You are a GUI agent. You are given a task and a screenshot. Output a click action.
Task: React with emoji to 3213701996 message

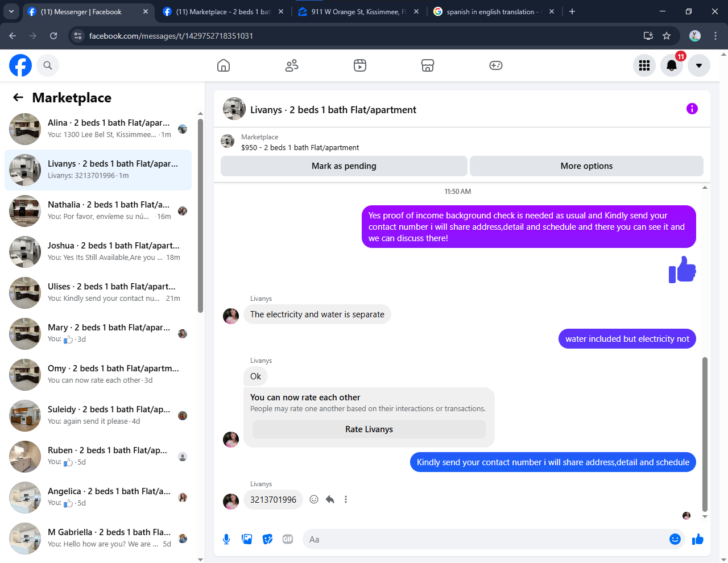(x=314, y=499)
